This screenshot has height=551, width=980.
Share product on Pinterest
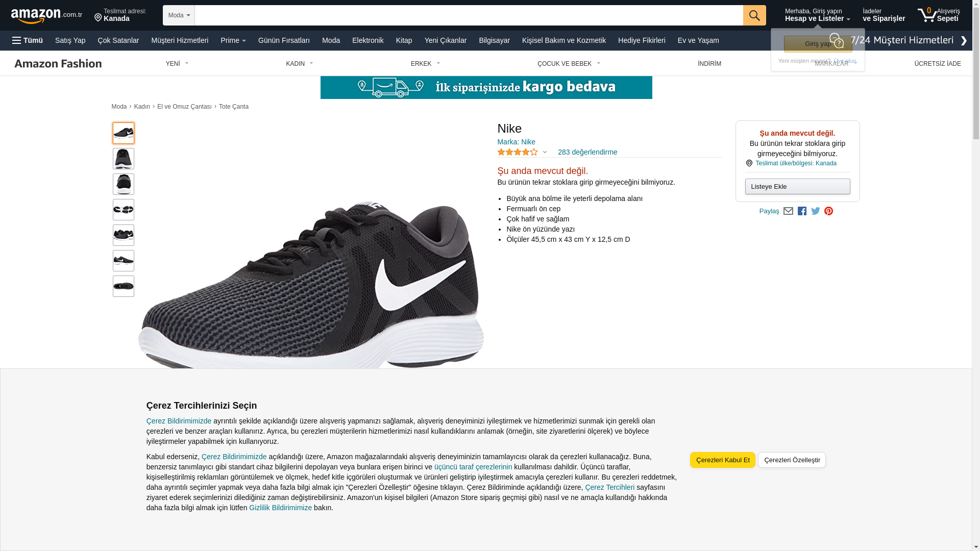pos(828,211)
